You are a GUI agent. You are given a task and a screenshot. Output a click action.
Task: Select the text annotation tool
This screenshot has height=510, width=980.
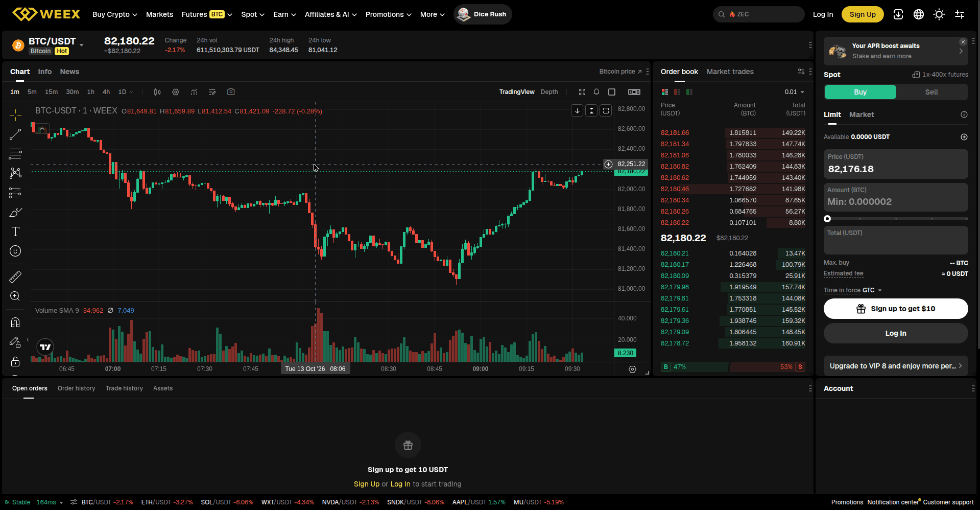coord(15,231)
